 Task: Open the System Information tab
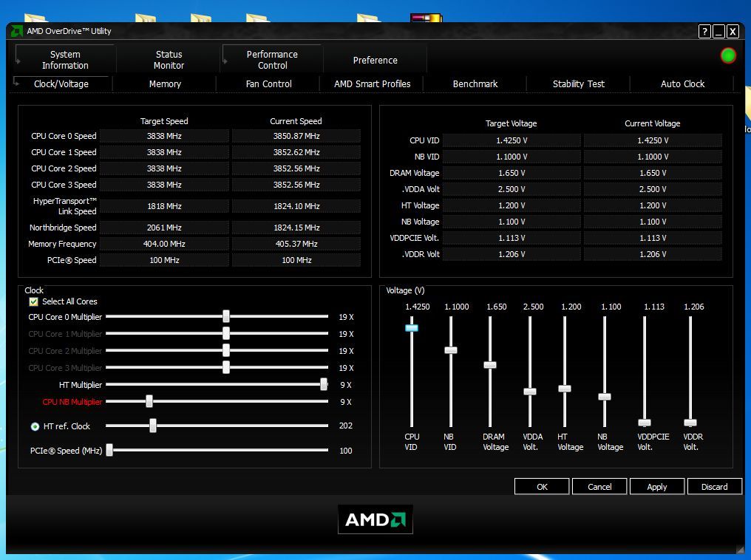pos(65,60)
